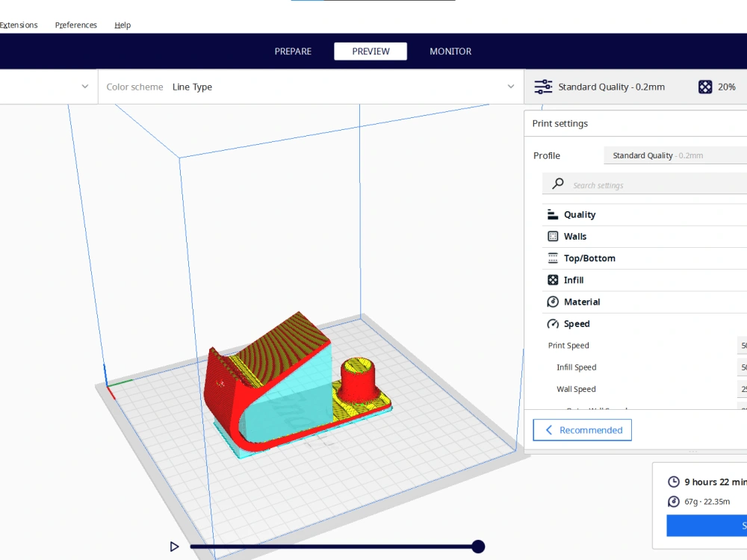Click the Infill category icon

[553, 280]
